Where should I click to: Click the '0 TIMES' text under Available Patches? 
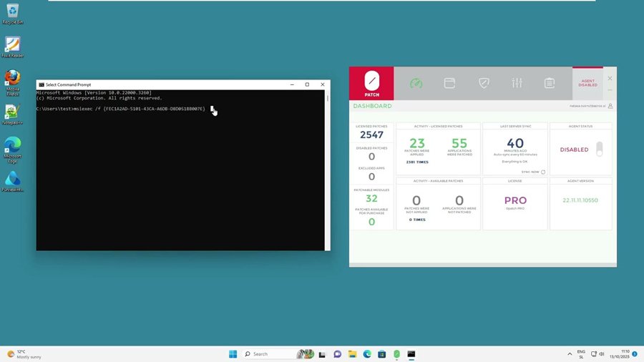point(417,220)
